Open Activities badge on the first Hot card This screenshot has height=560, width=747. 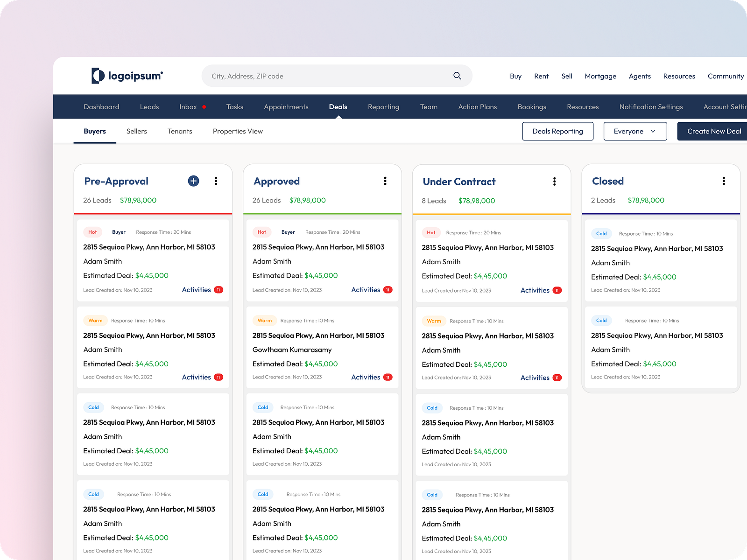(218, 289)
